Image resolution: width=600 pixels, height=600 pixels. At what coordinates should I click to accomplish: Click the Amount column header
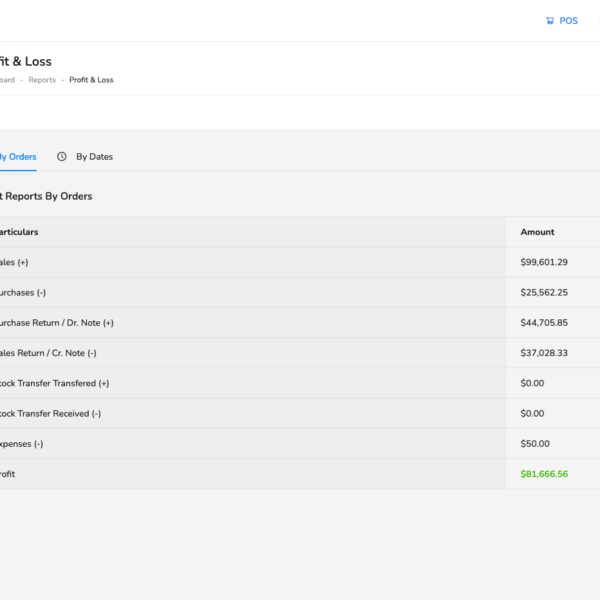537,232
